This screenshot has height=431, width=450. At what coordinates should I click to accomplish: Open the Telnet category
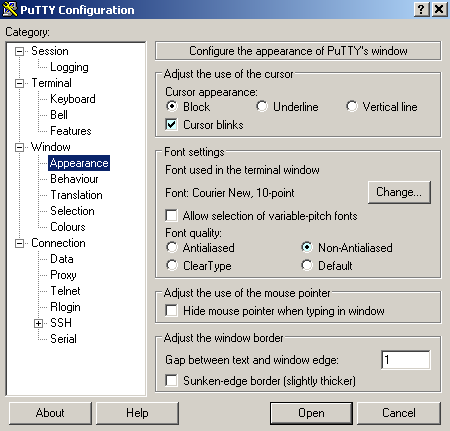click(65, 291)
